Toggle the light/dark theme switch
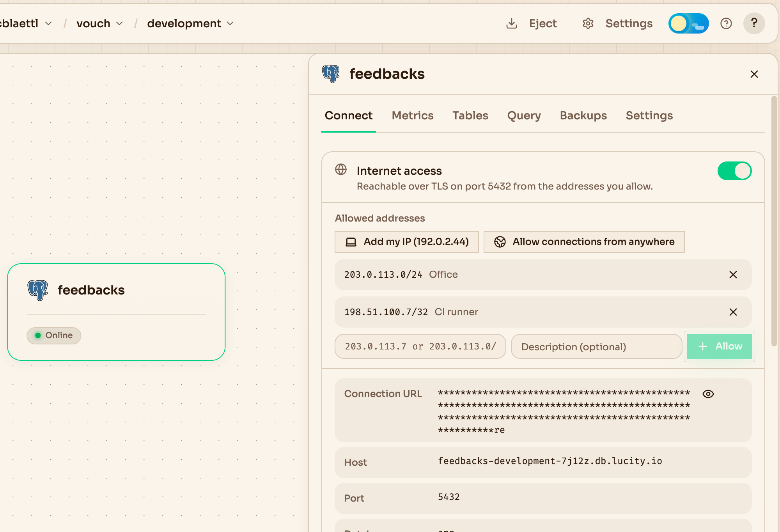This screenshot has height=532, width=780. coord(688,23)
